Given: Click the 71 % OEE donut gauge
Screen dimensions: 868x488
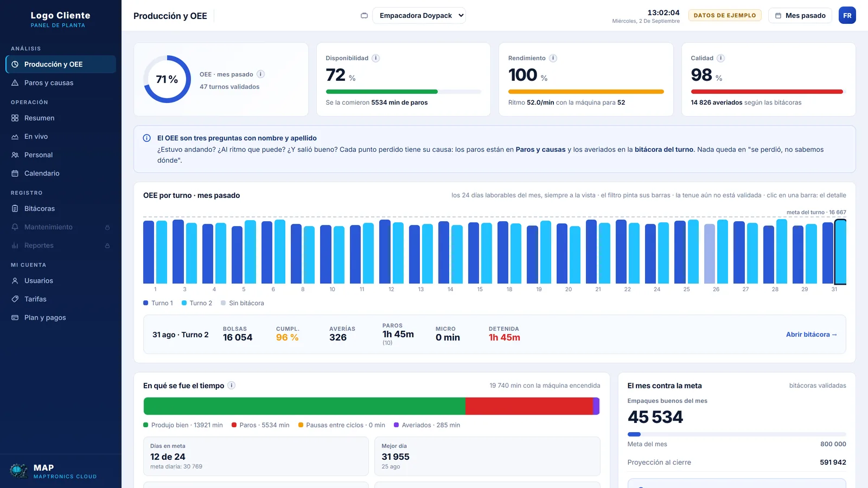Looking at the screenshot, I should pyautogui.click(x=167, y=79).
